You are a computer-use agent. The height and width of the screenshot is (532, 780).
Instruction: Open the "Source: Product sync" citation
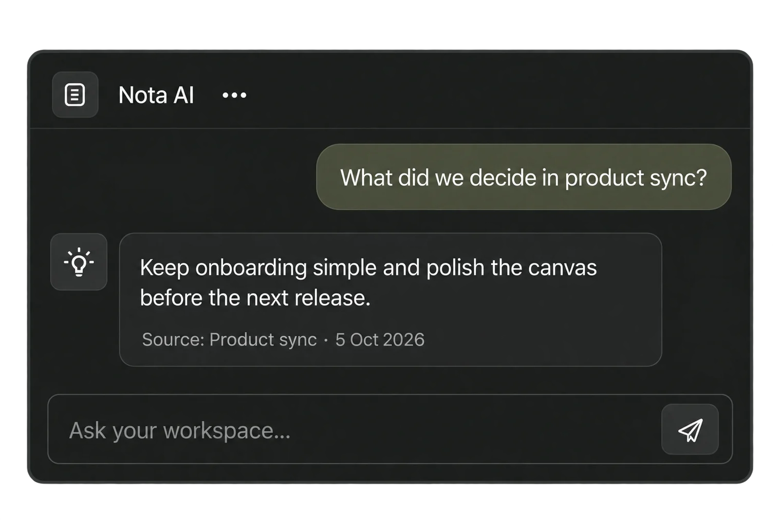click(x=229, y=339)
